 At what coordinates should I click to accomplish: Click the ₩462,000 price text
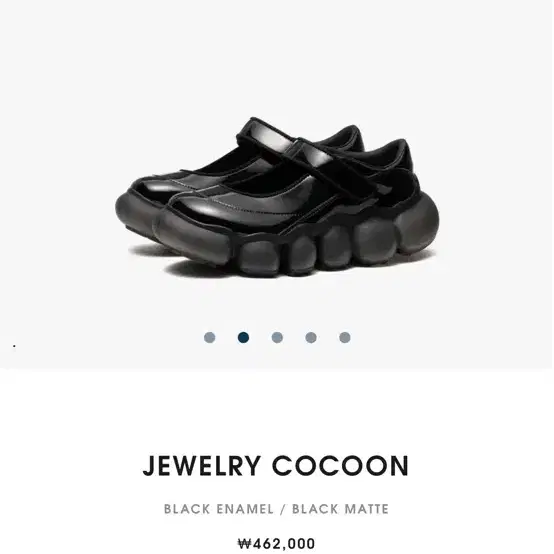[276, 543]
